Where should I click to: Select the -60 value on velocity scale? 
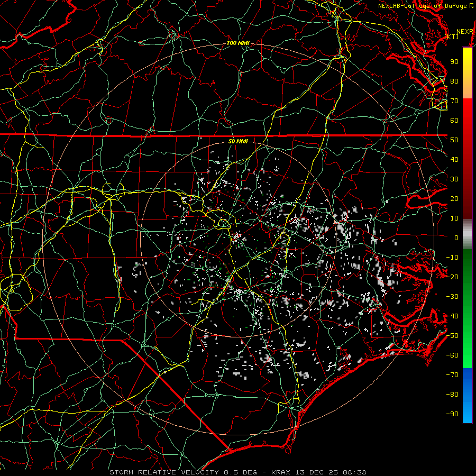(452, 355)
